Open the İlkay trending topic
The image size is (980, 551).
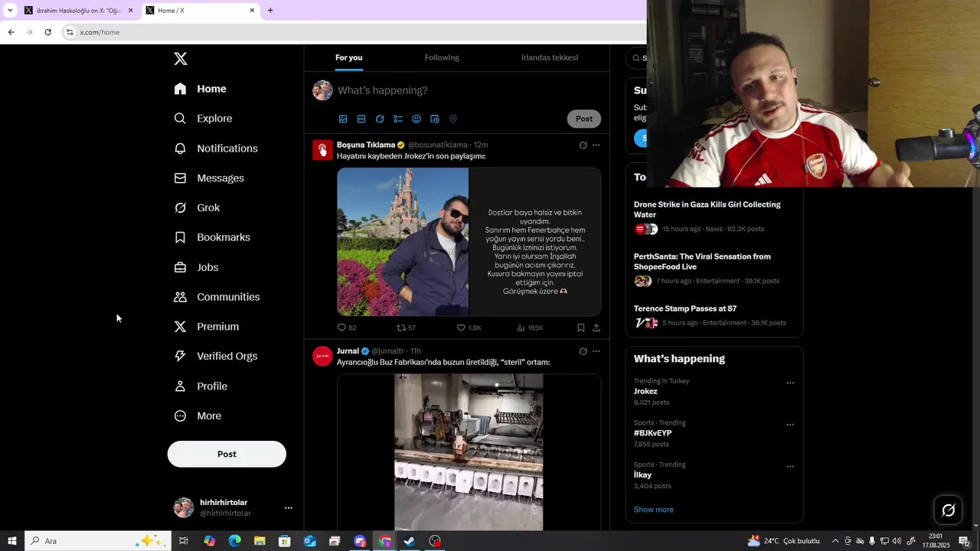(642, 475)
